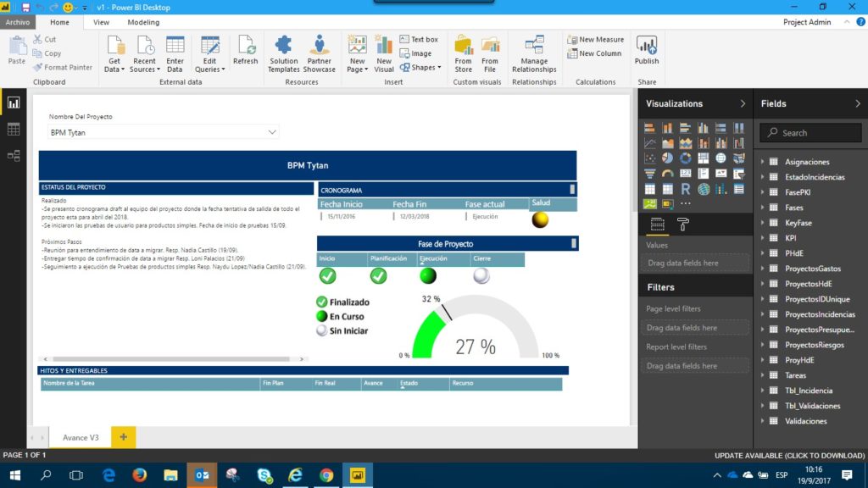This screenshot has height=488, width=868.
Task: Switch to the View ribbon tab
Action: point(102,22)
